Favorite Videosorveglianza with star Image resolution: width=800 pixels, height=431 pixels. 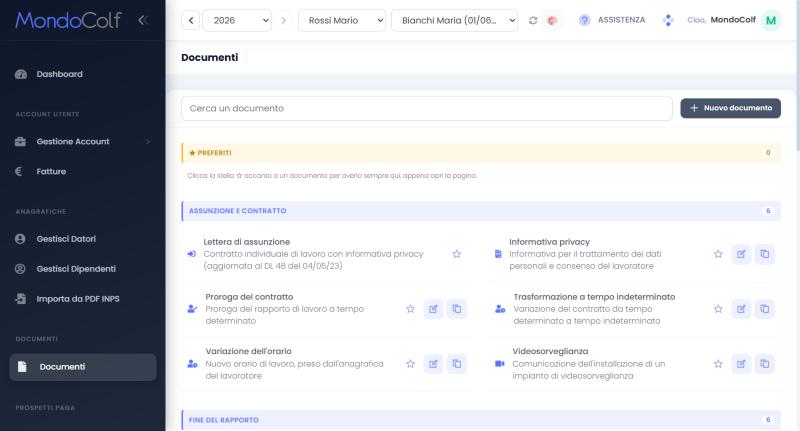click(718, 364)
